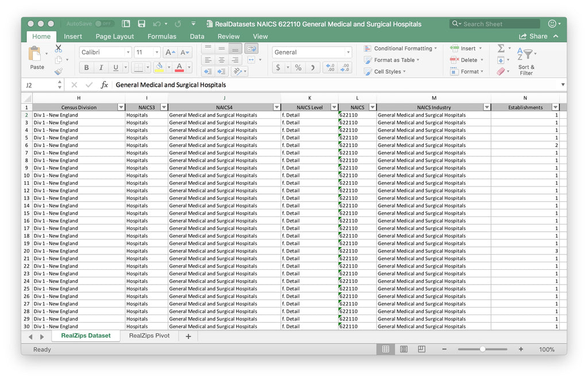Click the increase decimal icon
Image resolution: width=588 pixels, height=380 pixels.
[x=328, y=68]
